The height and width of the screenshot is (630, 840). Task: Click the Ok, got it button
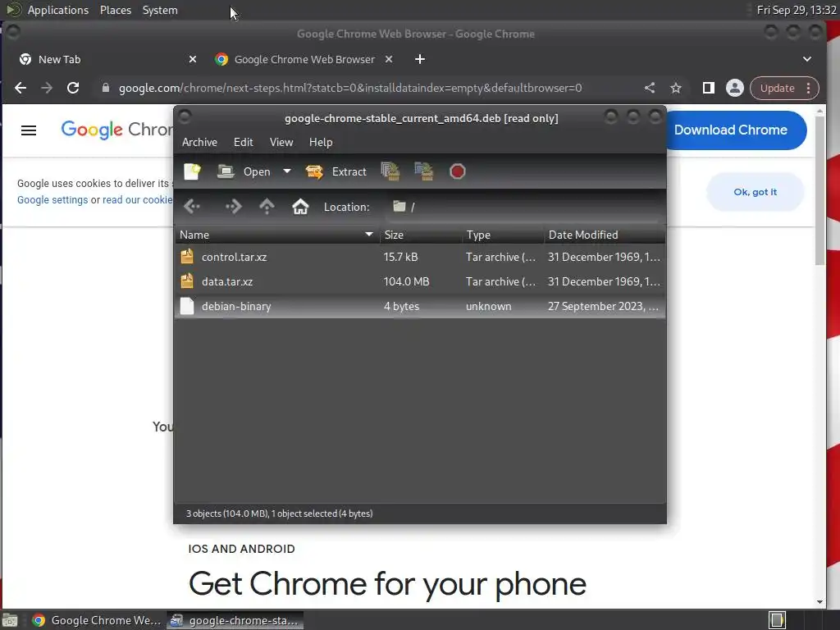755,192
